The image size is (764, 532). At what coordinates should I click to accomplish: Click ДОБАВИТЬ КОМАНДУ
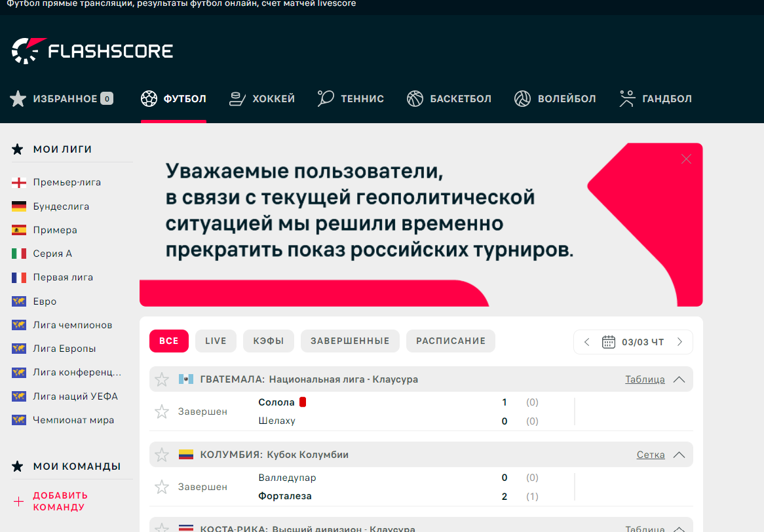(x=60, y=501)
